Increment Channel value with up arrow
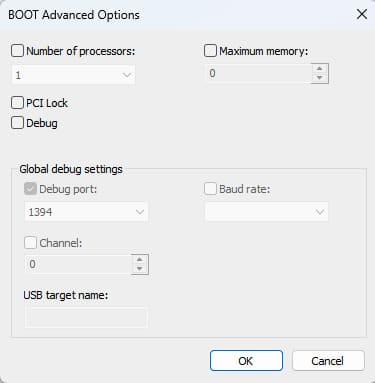Image resolution: width=375 pixels, height=383 pixels. tap(140, 260)
